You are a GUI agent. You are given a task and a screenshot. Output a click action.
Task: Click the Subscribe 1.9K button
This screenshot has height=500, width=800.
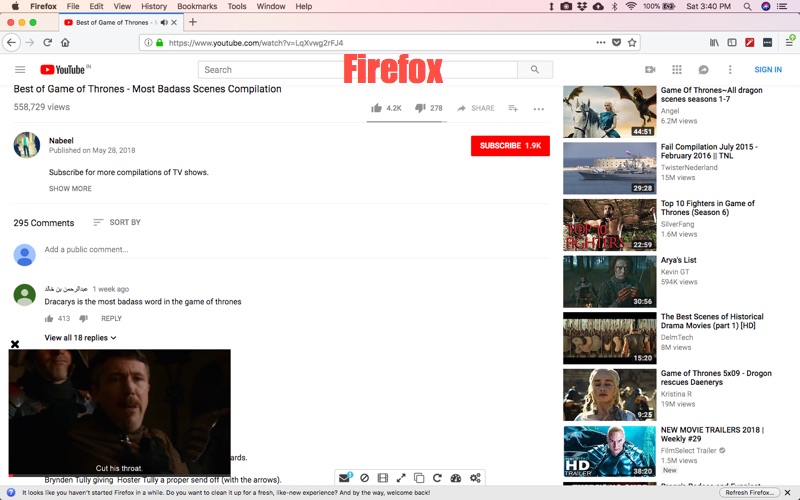click(510, 145)
